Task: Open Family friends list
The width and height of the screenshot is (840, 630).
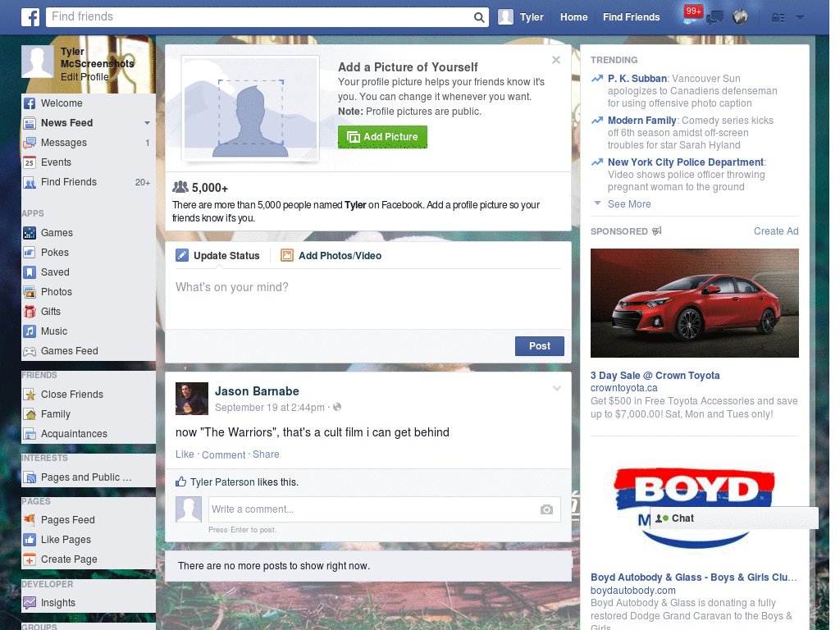Action: [x=89, y=414]
